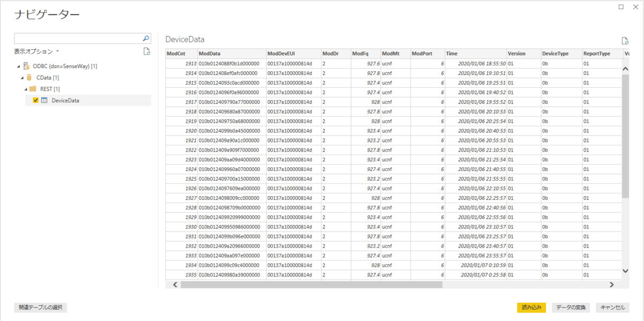Viewport: 644px width, 321px height.
Task: Click the ODBC data source icon
Action: click(x=27, y=66)
